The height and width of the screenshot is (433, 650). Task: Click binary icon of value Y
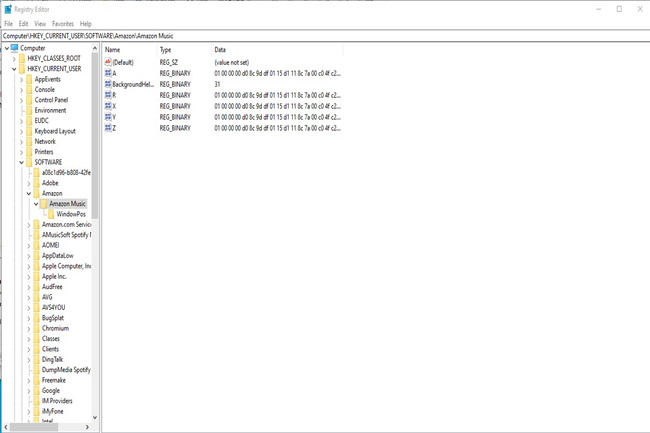pyautogui.click(x=108, y=117)
